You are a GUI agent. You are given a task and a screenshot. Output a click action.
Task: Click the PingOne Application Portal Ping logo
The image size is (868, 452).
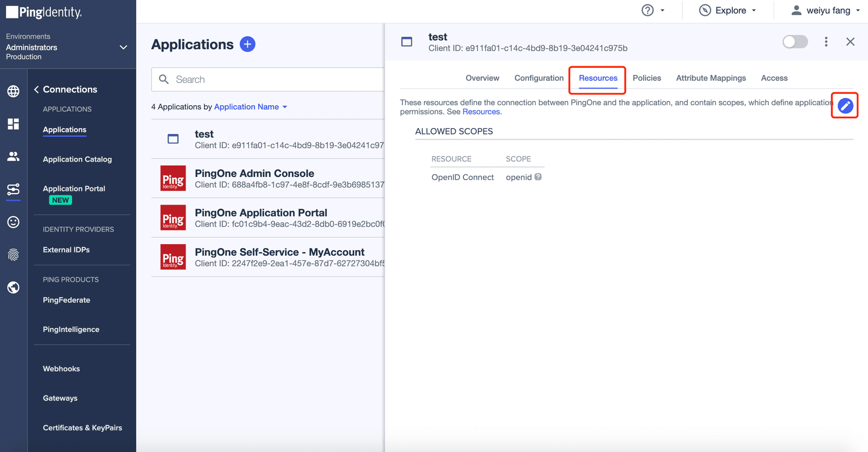pyautogui.click(x=173, y=218)
